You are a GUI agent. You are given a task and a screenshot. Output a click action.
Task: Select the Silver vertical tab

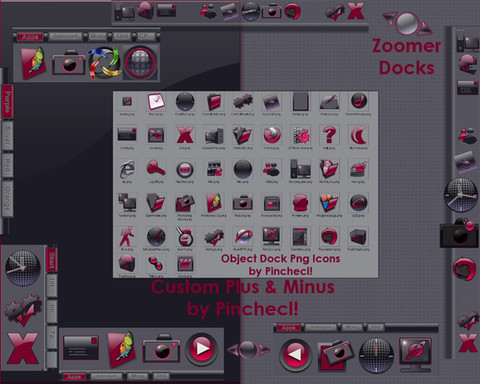[7, 136]
